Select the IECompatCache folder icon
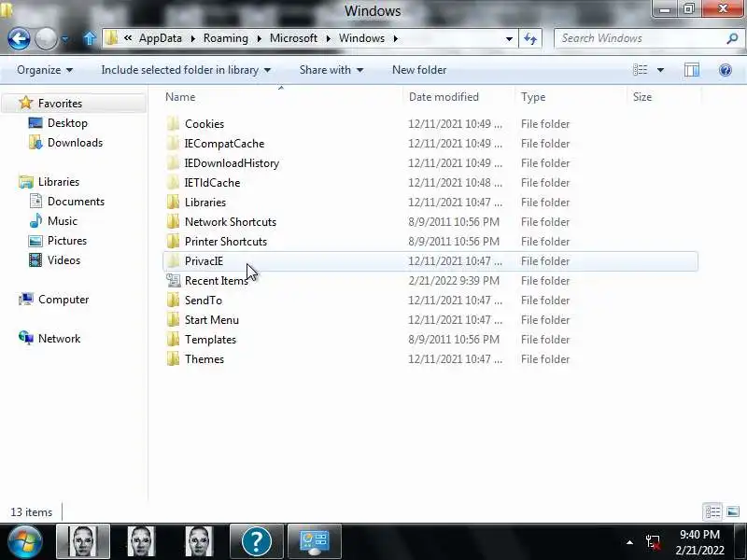 [x=173, y=144]
